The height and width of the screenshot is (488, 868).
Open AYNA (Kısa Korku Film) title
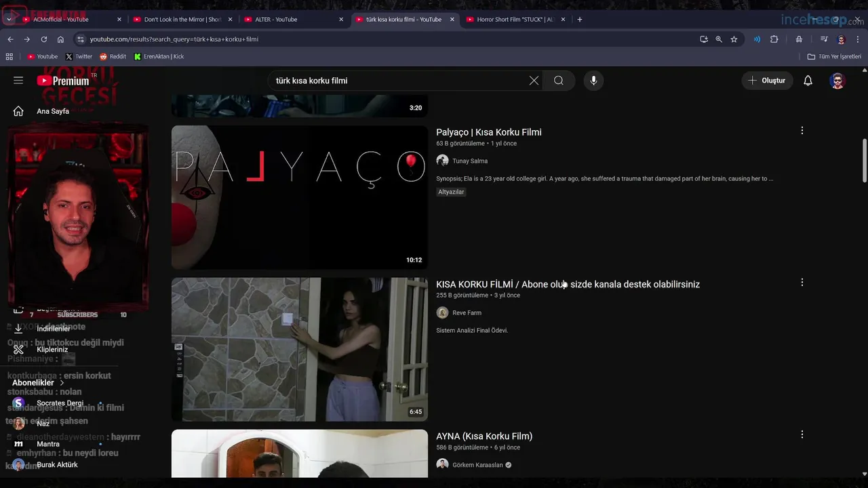484,436
